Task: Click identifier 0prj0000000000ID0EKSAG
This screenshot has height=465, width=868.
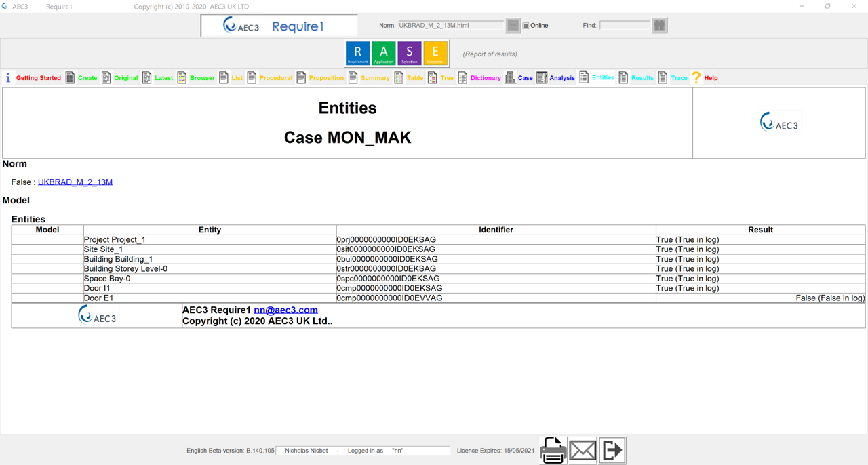Action: (x=386, y=239)
